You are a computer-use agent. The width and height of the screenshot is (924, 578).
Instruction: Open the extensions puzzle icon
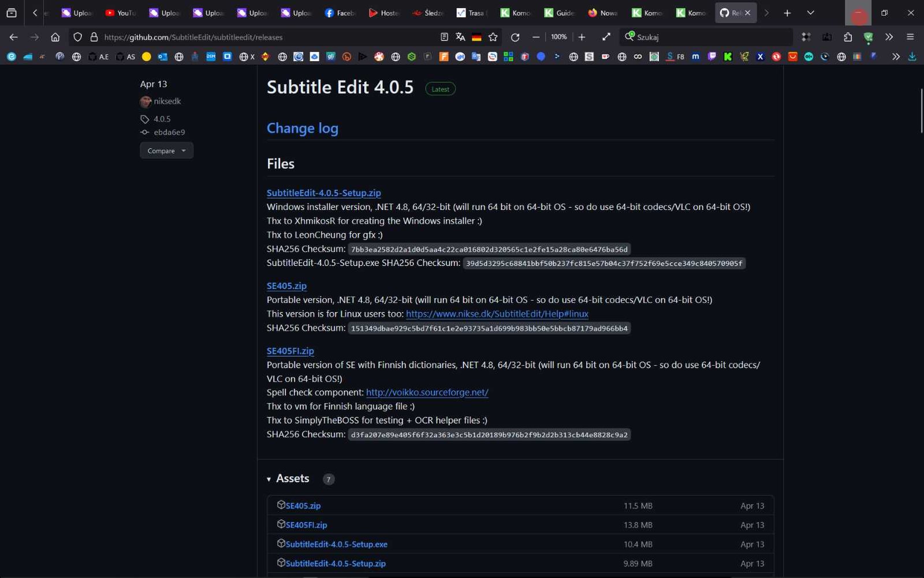click(848, 37)
